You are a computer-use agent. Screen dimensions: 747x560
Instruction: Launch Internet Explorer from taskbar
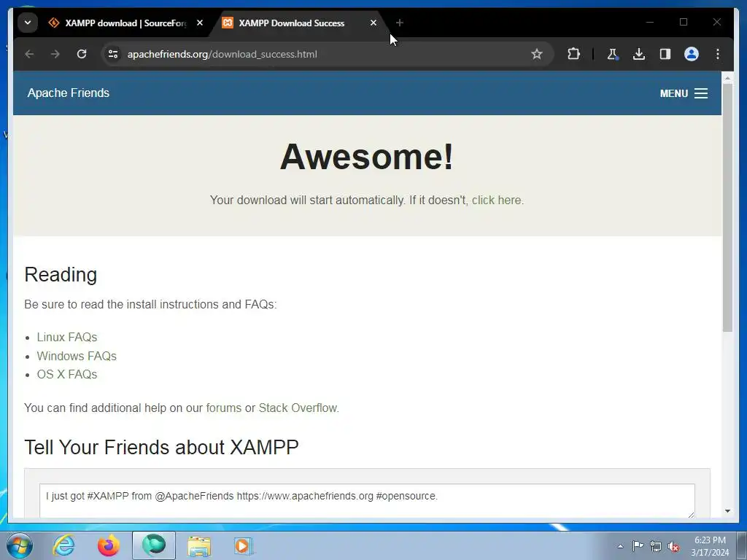click(x=63, y=545)
